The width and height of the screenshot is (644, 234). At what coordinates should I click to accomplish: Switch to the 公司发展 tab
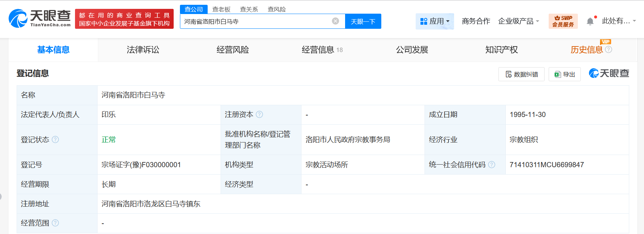pyautogui.click(x=412, y=50)
